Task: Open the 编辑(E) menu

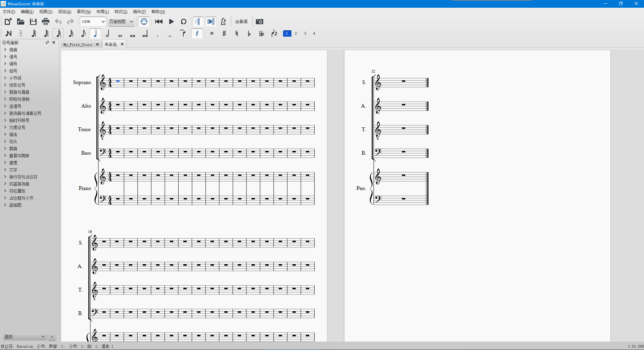Action: [27, 12]
